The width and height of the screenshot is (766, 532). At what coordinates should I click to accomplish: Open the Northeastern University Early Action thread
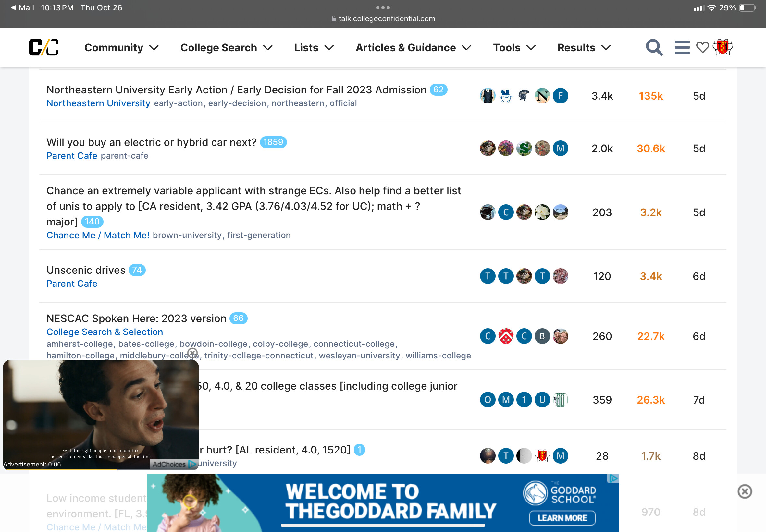236,90
